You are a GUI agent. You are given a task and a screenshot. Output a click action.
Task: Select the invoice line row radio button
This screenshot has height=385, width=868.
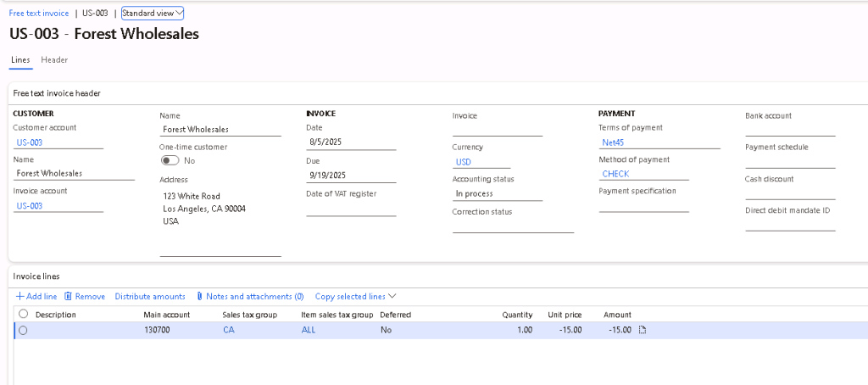click(23, 331)
